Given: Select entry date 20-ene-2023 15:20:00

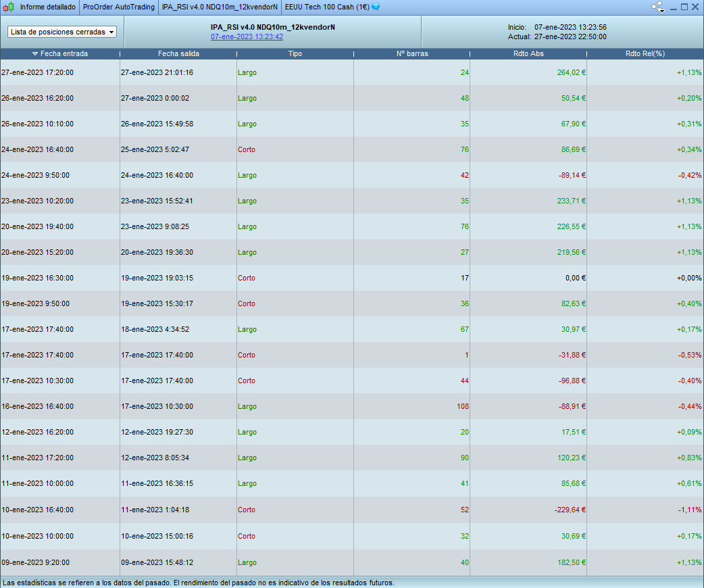Looking at the screenshot, I should pos(38,253).
